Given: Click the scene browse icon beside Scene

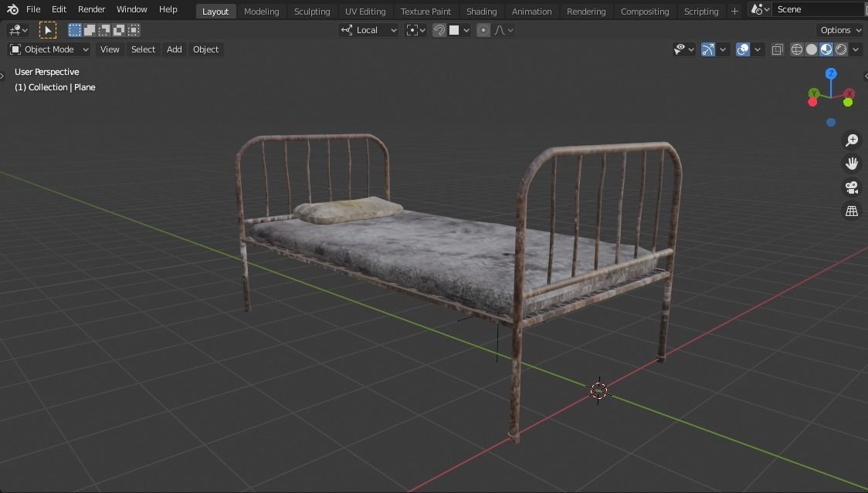Looking at the screenshot, I should (760, 9).
